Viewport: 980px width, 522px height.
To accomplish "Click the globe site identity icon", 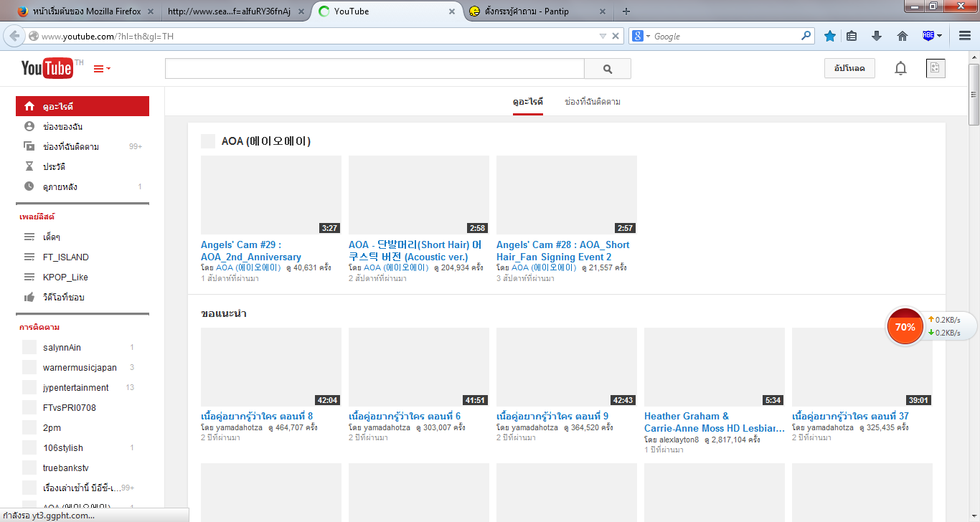I will pyautogui.click(x=34, y=36).
